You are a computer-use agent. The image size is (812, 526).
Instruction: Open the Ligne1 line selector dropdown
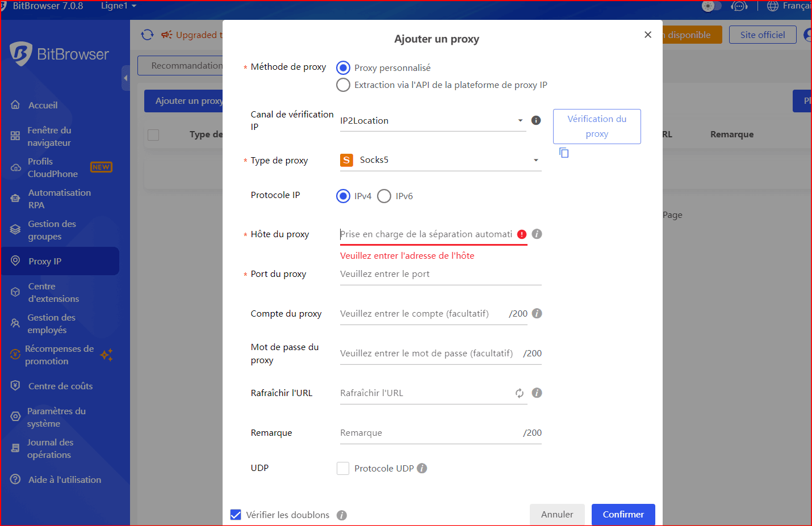coord(118,6)
